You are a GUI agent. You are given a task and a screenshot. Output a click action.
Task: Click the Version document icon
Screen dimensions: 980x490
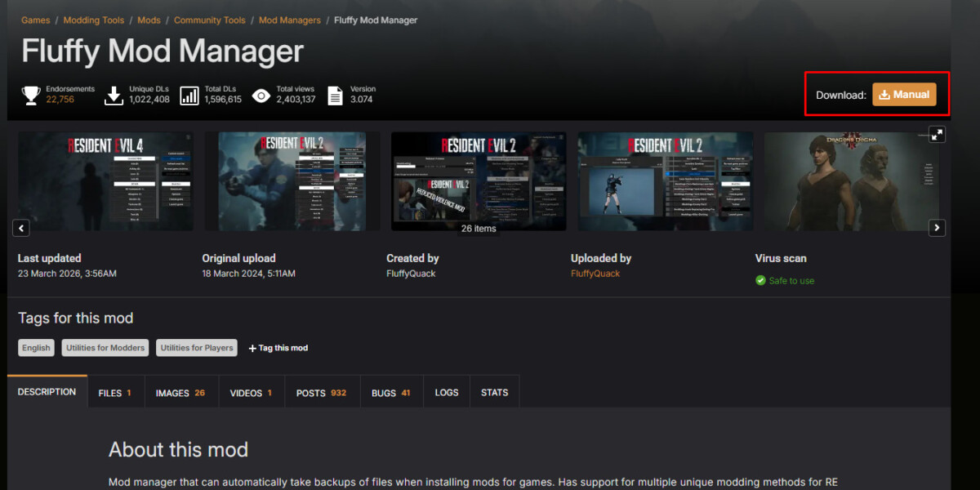(x=335, y=96)
